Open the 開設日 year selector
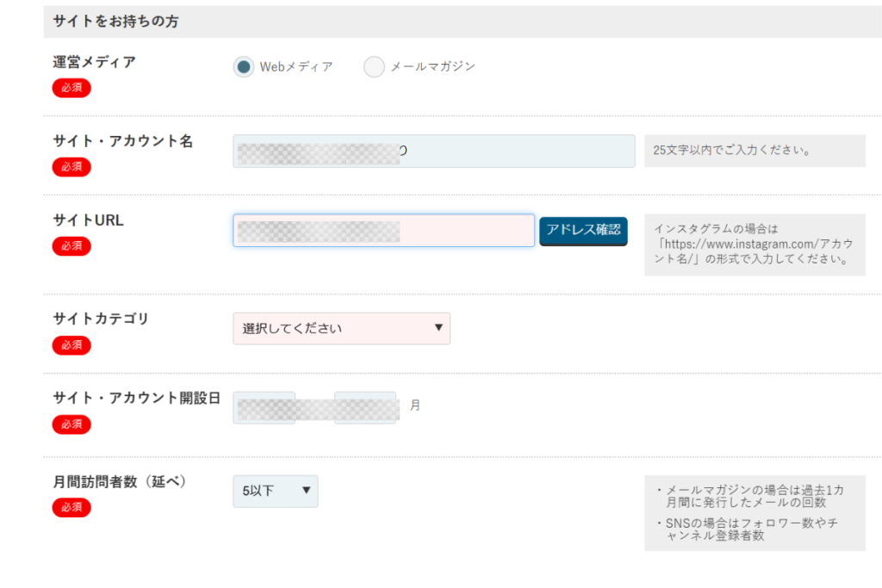Image resolution: width=882 pixels, height=588 pixels. tap(264, 407)
